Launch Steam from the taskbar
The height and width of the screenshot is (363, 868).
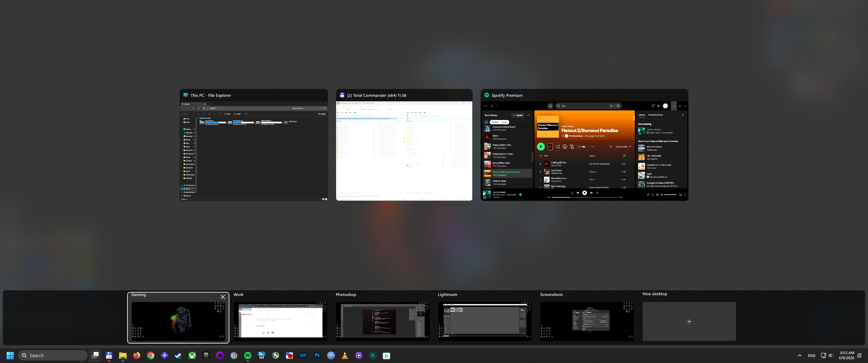click(x=178, y=355)
